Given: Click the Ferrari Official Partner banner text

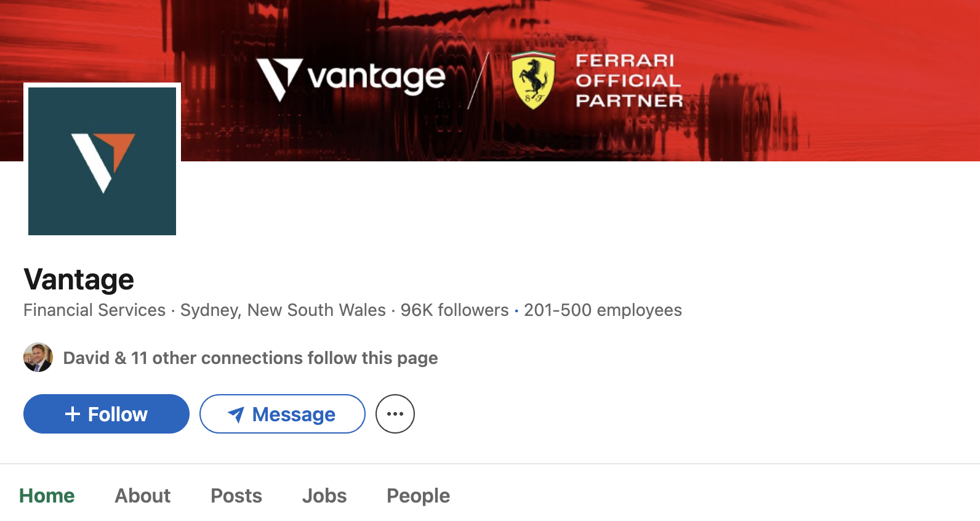Looking at the screenshot, I should coord(629,81).
